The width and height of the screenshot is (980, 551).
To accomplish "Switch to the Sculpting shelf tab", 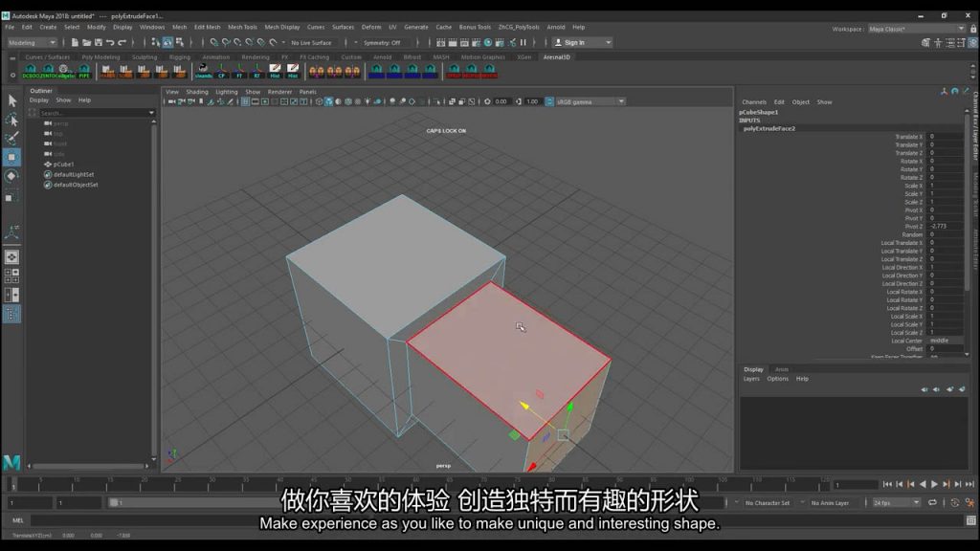I will tap(145, 56).
